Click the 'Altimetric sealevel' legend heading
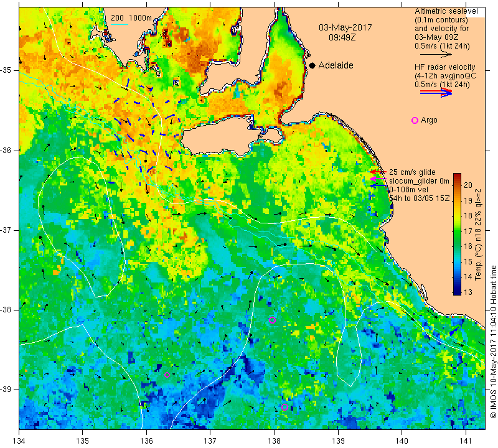This screenshot has height=448, width=498. point(446,11)
